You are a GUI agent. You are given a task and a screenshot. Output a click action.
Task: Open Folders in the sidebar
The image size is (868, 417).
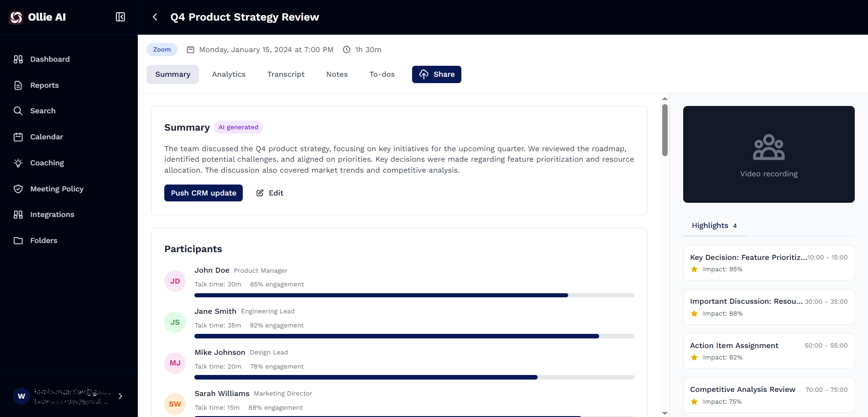(43, 241)
